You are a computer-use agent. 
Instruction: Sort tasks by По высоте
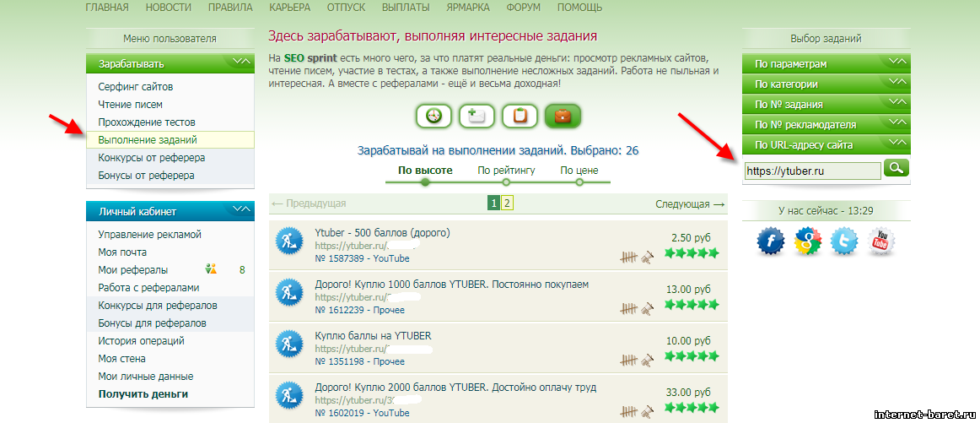coord(425,171)
